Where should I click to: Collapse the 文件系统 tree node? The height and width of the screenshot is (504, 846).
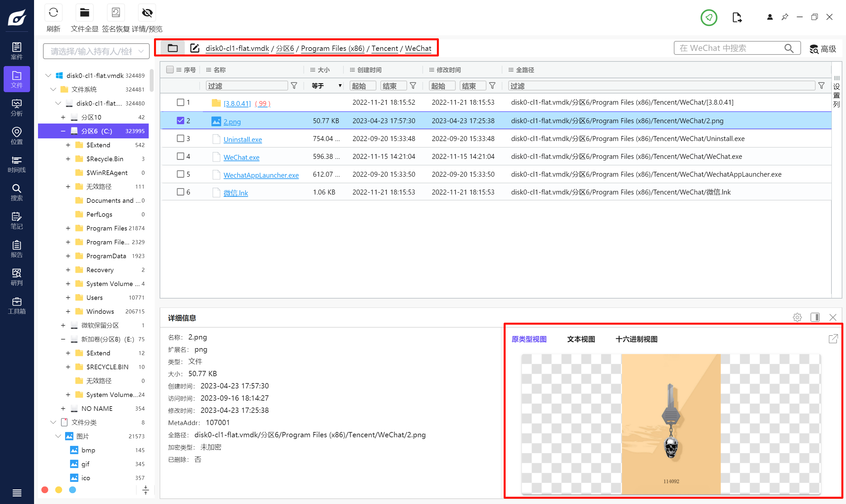tap(53, 89)
